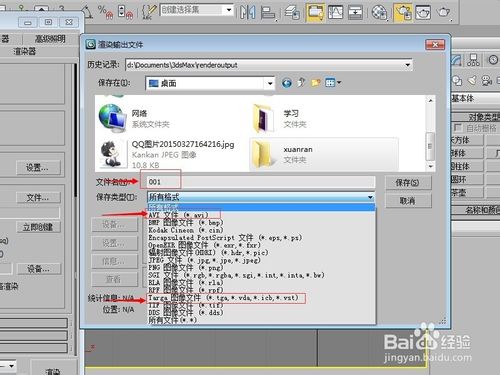Click the 保存(S) button
The image size is (500, 375).
pyautogui.click(x=407, y=182)
